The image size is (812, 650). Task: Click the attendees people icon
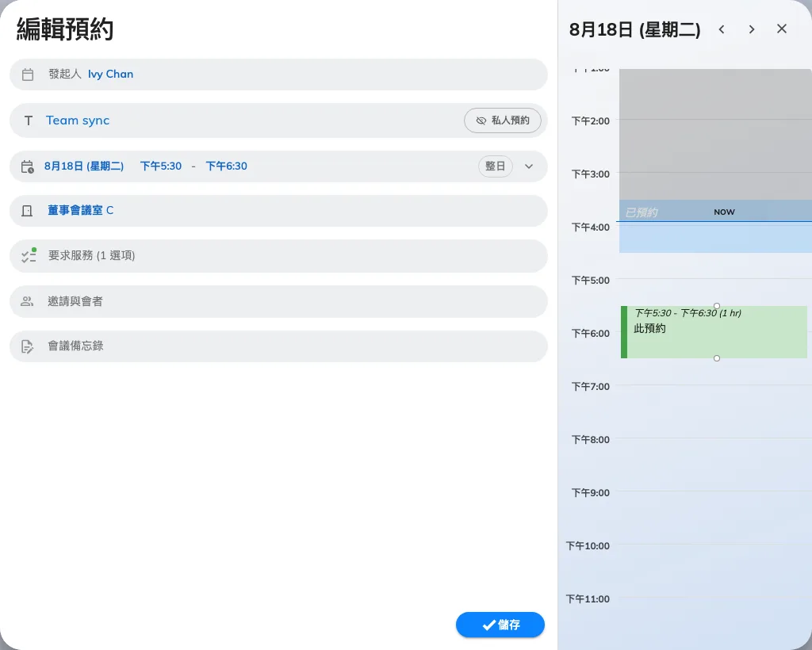click(27, 301)
